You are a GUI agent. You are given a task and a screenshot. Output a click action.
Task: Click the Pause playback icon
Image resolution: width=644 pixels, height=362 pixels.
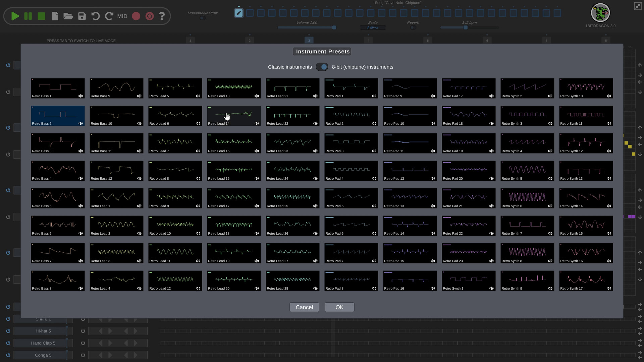click(28, 16)
